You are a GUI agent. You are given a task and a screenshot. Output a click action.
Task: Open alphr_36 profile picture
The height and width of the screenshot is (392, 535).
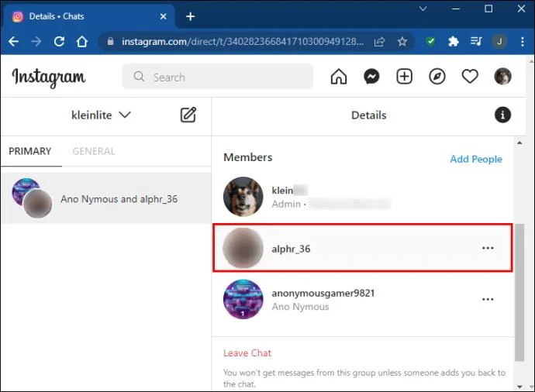click(243, 248)
